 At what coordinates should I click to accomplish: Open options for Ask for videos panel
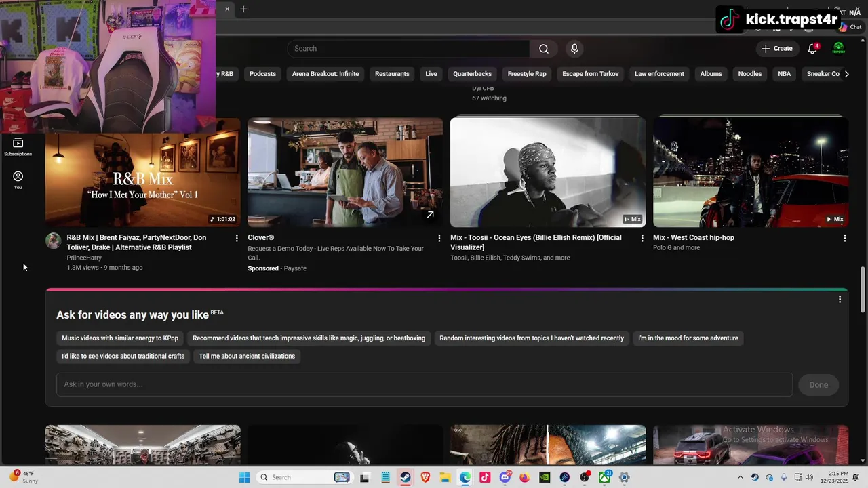tap(840, 300)
